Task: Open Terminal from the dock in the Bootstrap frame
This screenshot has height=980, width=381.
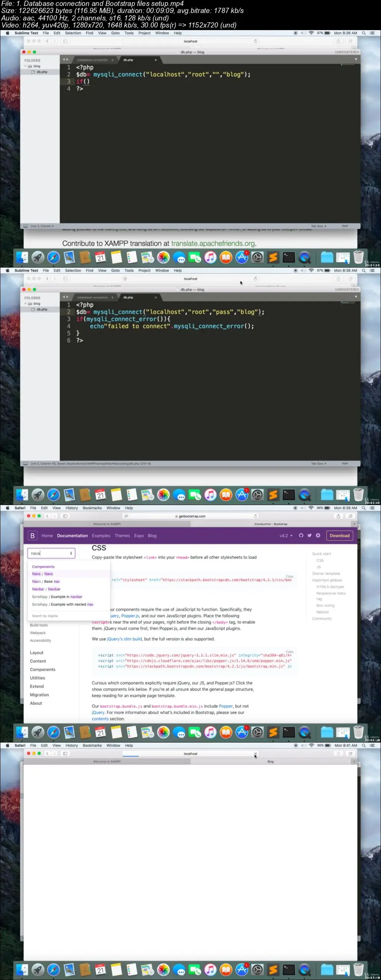Action: 289,732
